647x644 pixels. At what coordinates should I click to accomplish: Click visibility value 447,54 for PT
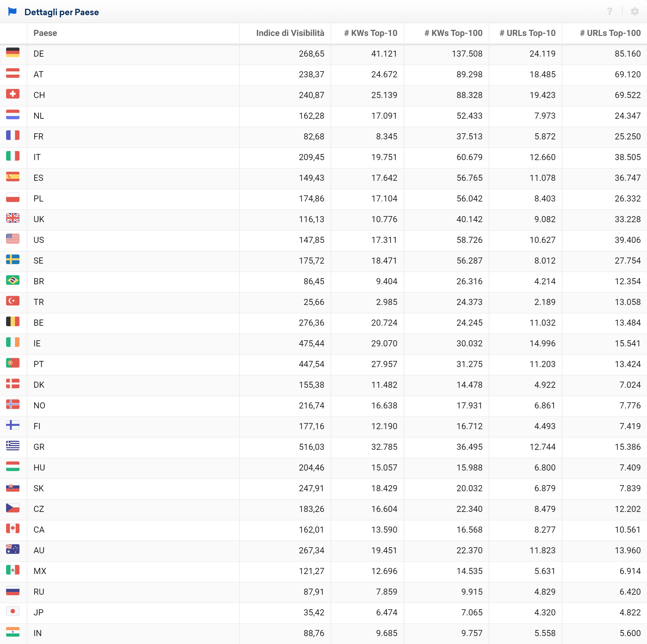pyautogui.click(x=311, y=364)
